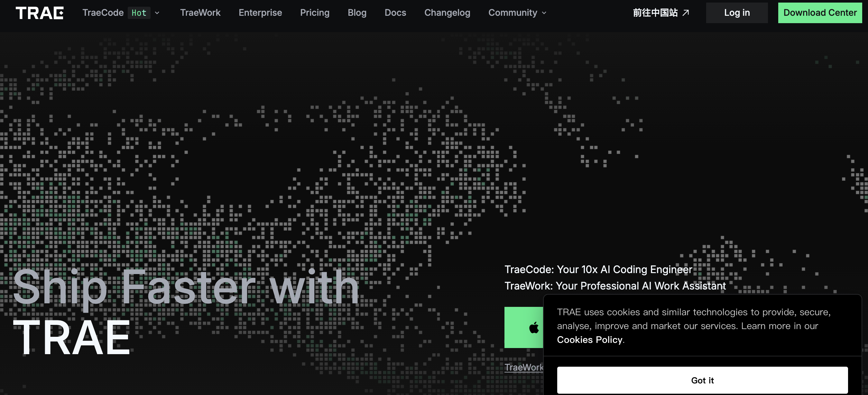Open the Cookies Policy link

(589, 340)
